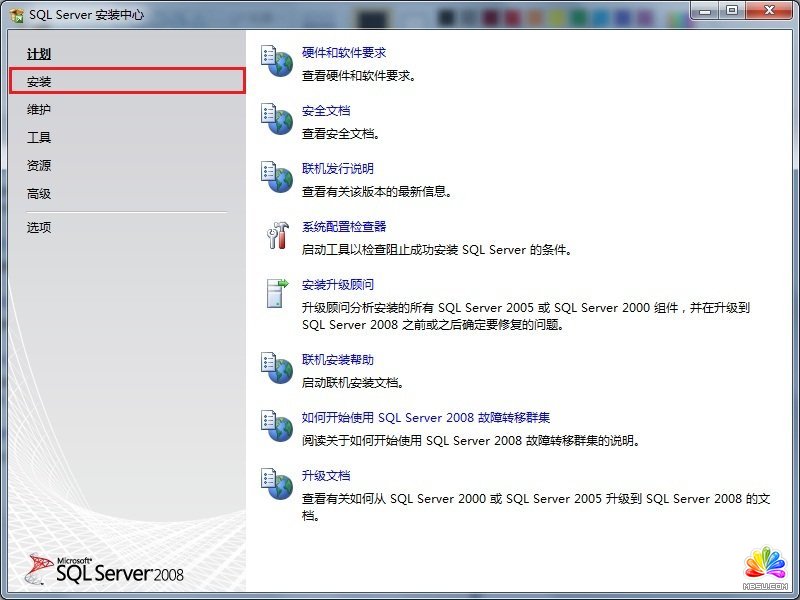Image resolution: width=800 pixels, height=600 pixels.
Task: Click the 安全文档 document icon
Action: click(x=274, y=119)
